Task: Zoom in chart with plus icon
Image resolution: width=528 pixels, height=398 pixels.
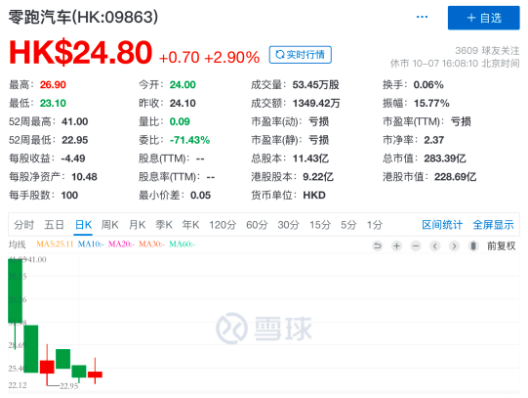Action: tap(397, 246)
